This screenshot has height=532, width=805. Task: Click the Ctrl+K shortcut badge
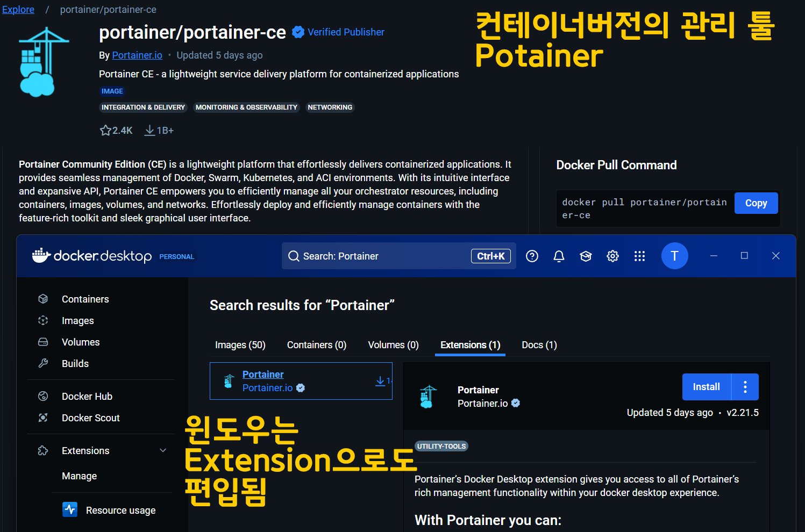click(491, 256)
